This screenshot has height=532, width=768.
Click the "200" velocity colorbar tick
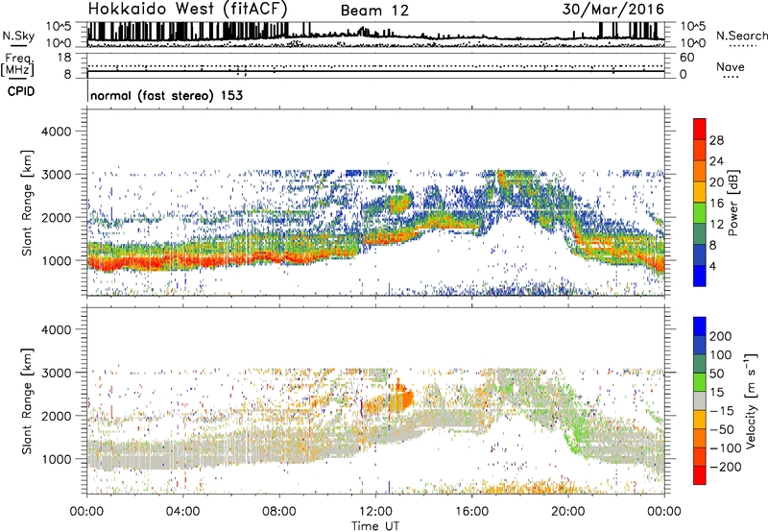tap(721, 336)
